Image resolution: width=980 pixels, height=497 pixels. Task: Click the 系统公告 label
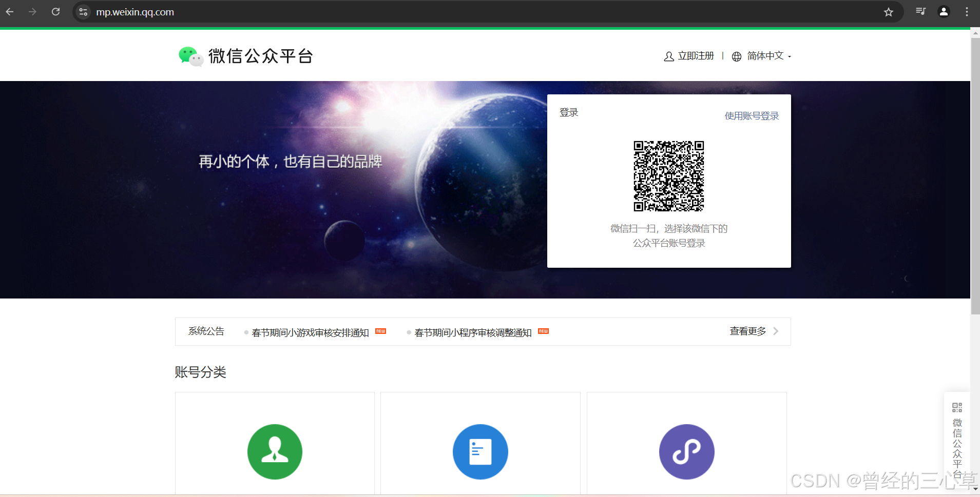tap(206, 331)
